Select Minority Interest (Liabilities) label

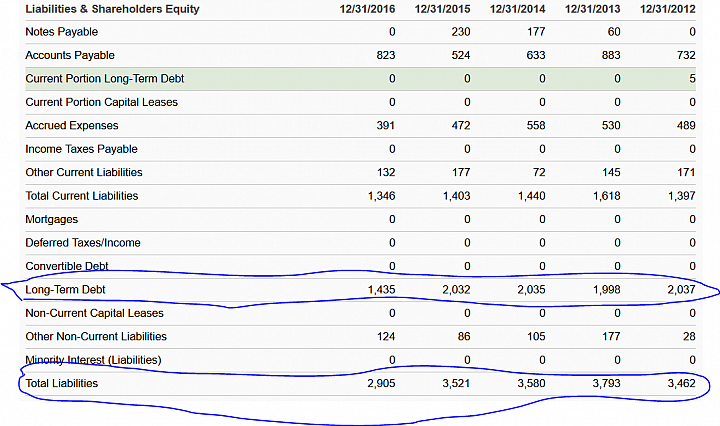(x=93, y=360)
